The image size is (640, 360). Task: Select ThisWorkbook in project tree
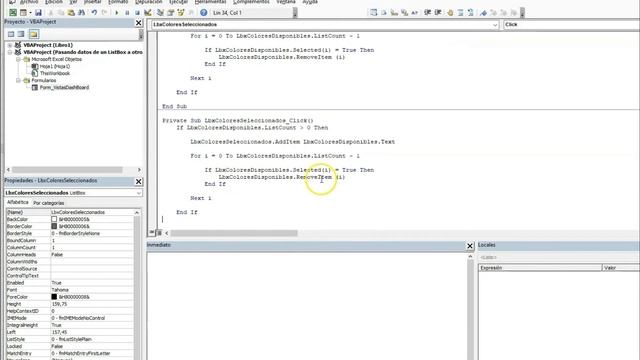click(x=55, y=73)
